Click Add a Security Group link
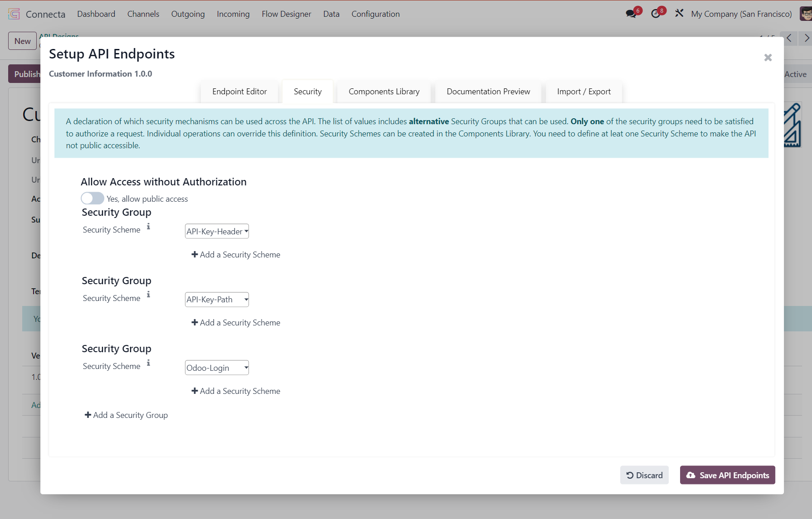The height and width of the screenshot is (519, 812). click(126, 415)
